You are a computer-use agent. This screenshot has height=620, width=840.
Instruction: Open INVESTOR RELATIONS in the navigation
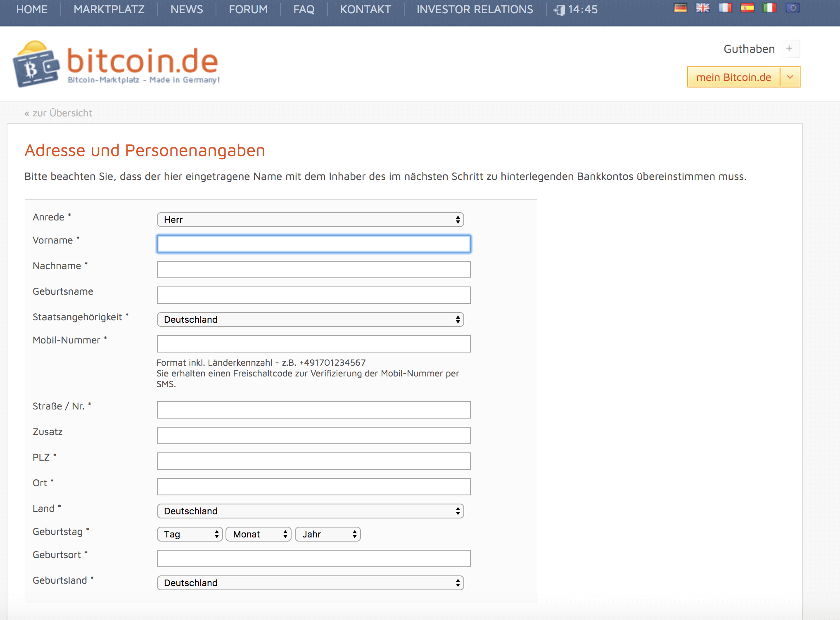coord(475,9)
